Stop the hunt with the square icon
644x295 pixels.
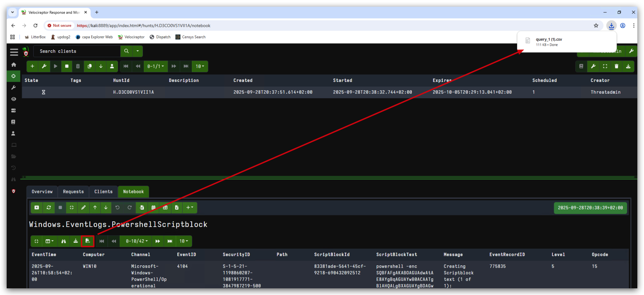67,66
